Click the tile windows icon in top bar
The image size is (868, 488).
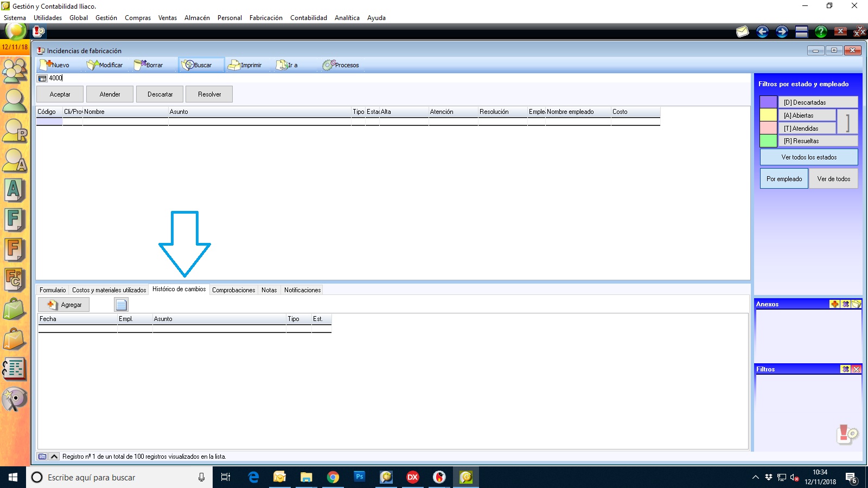tap(801, 32)
